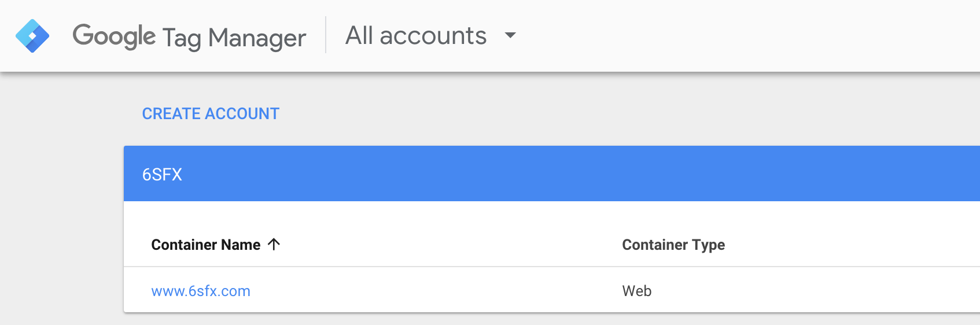
Task: Click the Container Type column header
Action: tap(673, 245)
